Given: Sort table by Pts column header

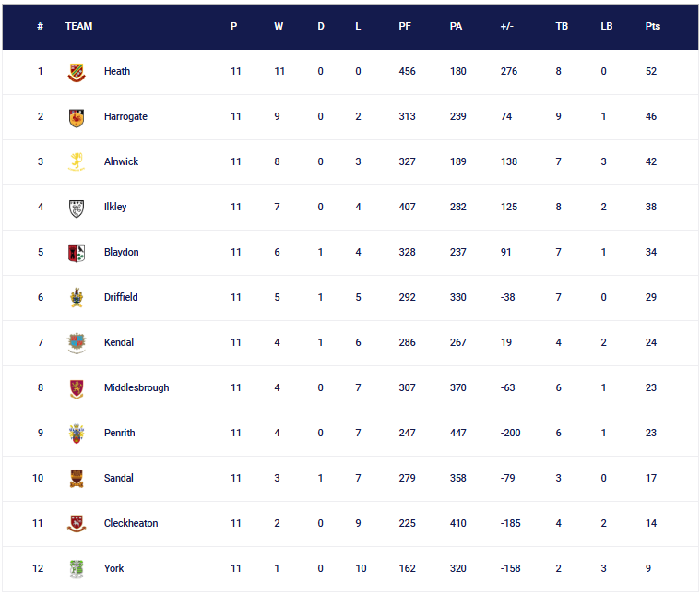Looking at the screenshot, I should click(652, 26).
